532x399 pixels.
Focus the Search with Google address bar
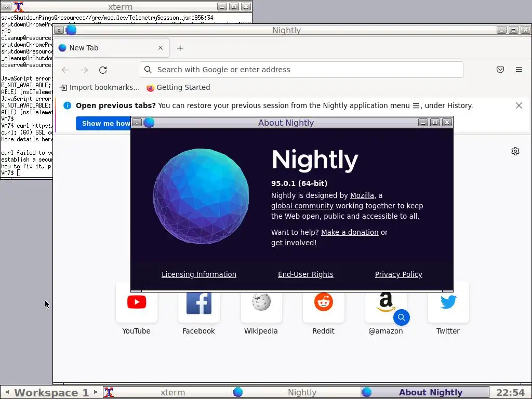(x=301, y=70)
